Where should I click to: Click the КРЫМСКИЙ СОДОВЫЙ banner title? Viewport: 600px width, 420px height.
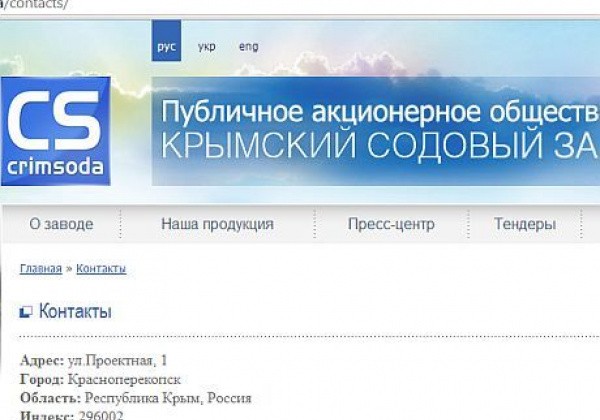380,147
